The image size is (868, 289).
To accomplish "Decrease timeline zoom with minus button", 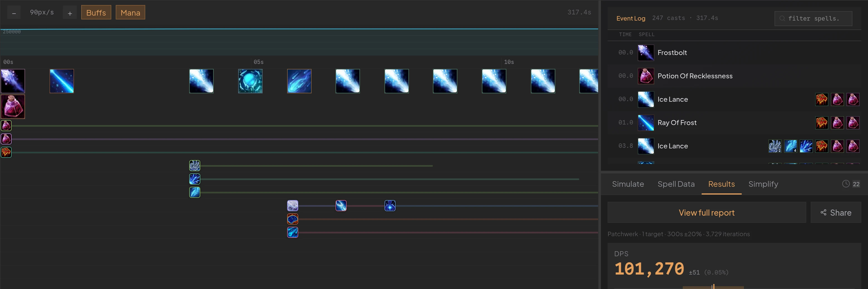I will (14, 13).
